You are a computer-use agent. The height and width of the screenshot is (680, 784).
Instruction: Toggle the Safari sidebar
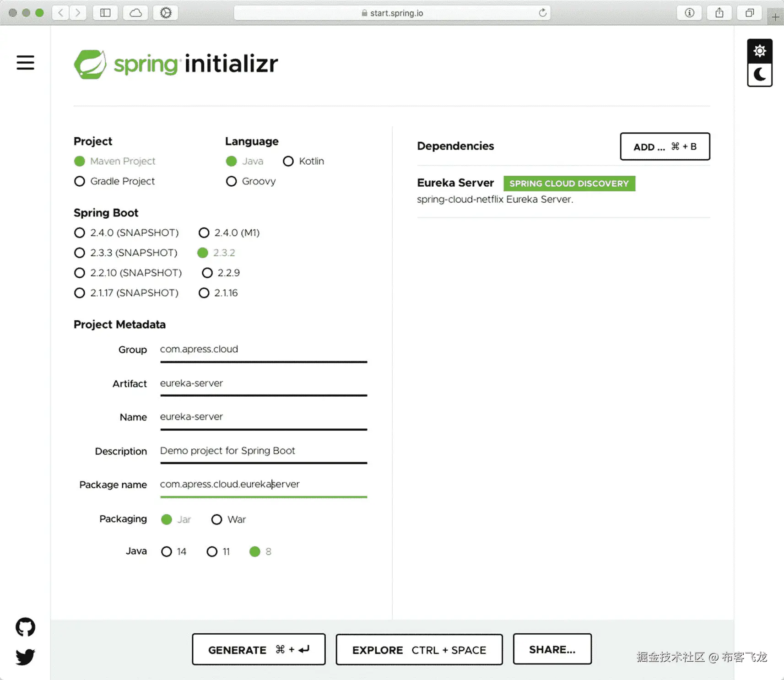105,13
